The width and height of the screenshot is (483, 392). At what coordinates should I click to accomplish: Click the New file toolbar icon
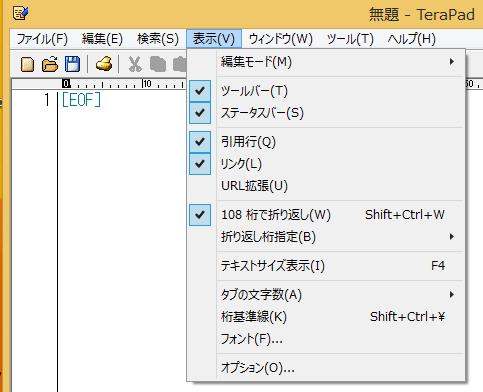[27, 64]
